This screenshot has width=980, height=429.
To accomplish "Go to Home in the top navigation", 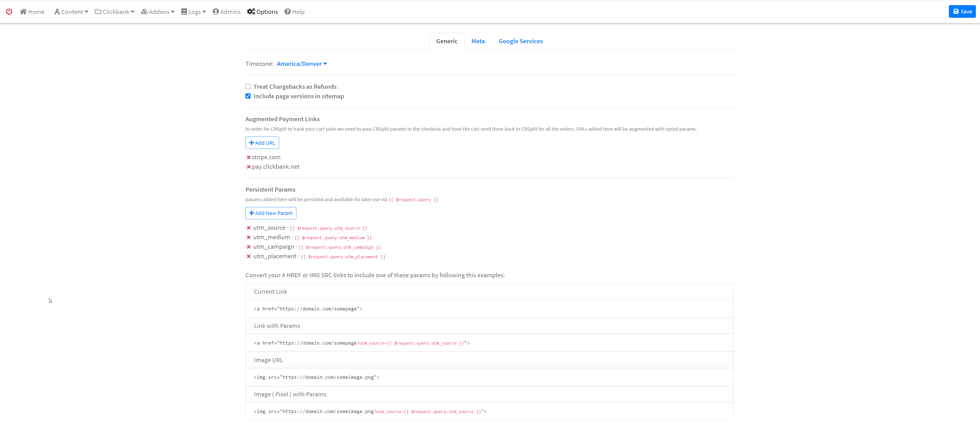I will click(x=32, y=12).
